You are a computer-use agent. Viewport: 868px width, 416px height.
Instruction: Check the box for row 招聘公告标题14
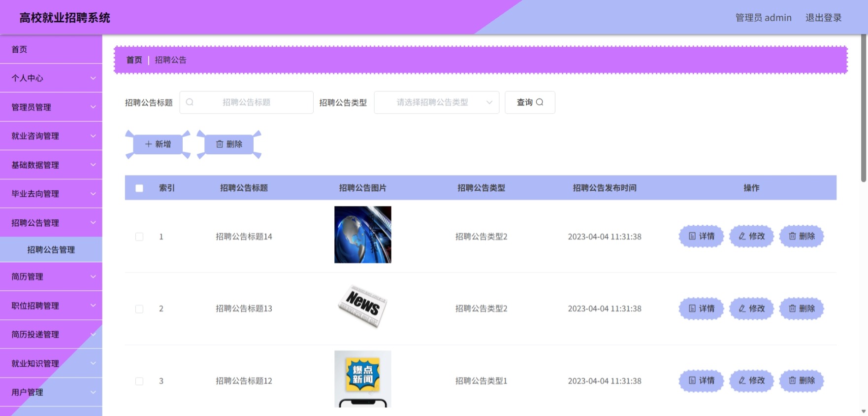click(139, 237)
